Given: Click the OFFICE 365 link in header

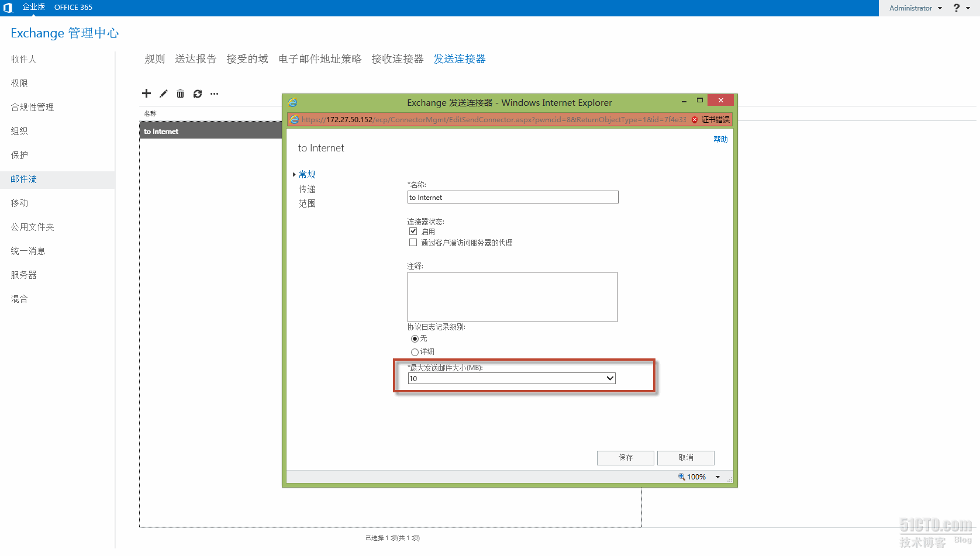Looking at the screenshot, I should point(73,8).
